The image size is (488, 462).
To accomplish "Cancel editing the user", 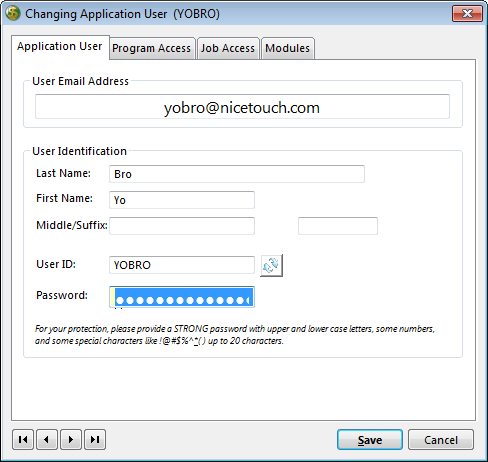I will click(x=441, y=440).
